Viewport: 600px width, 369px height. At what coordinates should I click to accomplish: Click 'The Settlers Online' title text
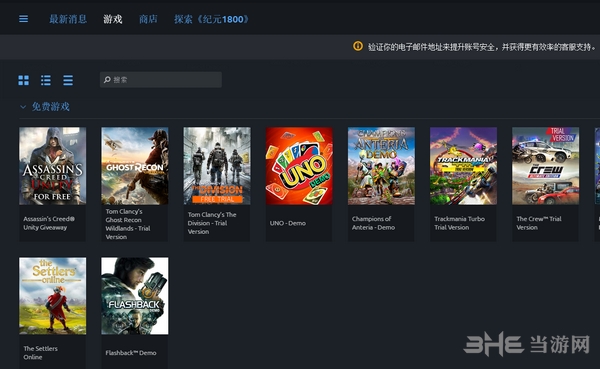click(41, 353)
